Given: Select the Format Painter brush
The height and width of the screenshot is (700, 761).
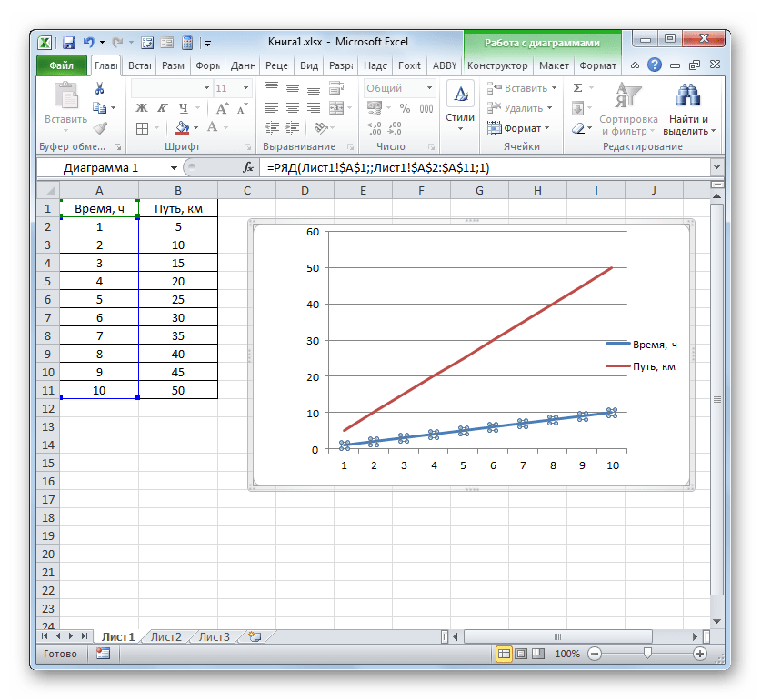Looking at the screenshot, I should 100,127.
